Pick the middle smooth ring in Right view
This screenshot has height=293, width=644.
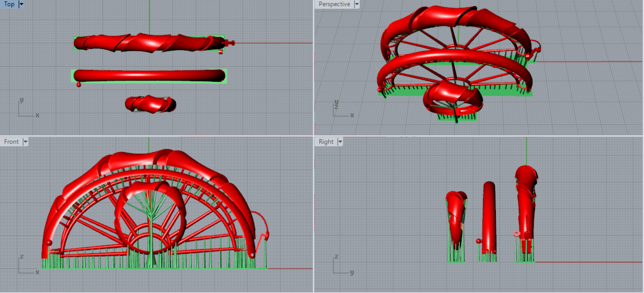pyautogui.click(x=489, y=217)
